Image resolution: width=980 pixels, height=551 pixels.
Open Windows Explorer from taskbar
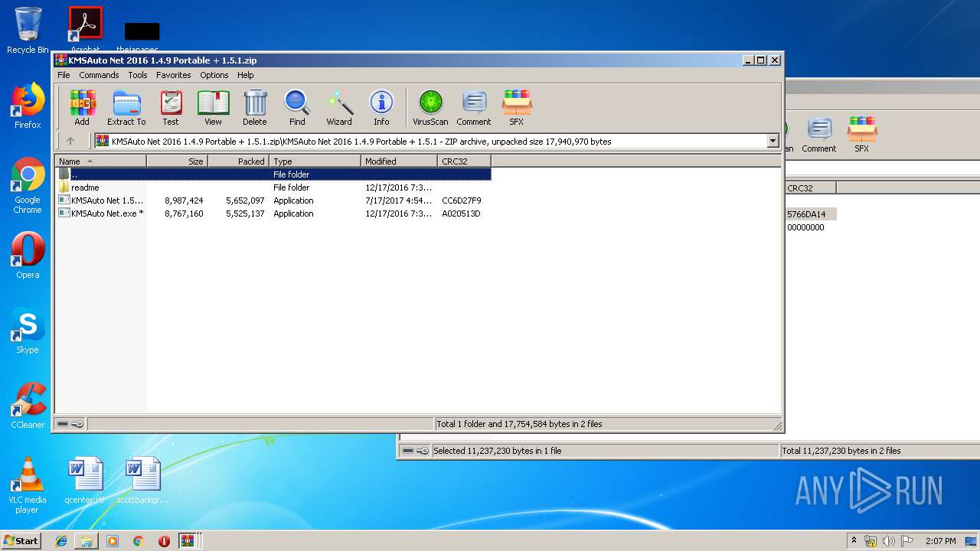[87, 541]
